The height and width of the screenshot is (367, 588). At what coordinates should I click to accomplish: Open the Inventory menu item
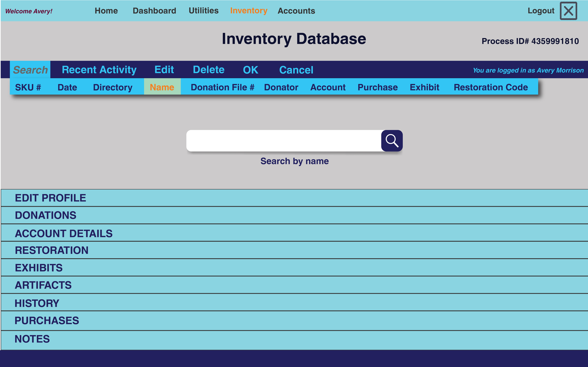point(249,11)
